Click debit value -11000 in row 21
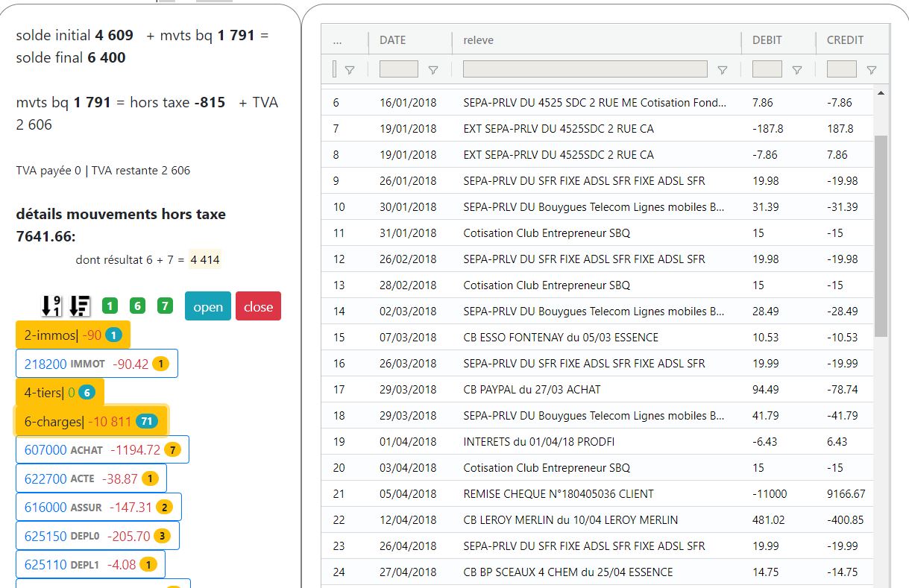909x588 pixels. pyautogui.click(x=770, y=493)
